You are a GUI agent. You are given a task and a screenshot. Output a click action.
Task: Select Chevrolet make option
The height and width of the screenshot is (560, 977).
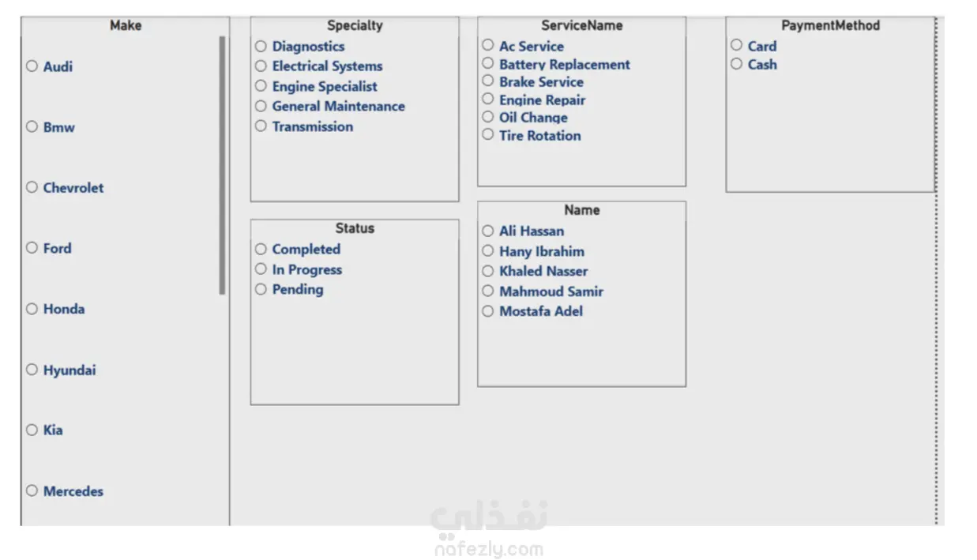(32, 187)
